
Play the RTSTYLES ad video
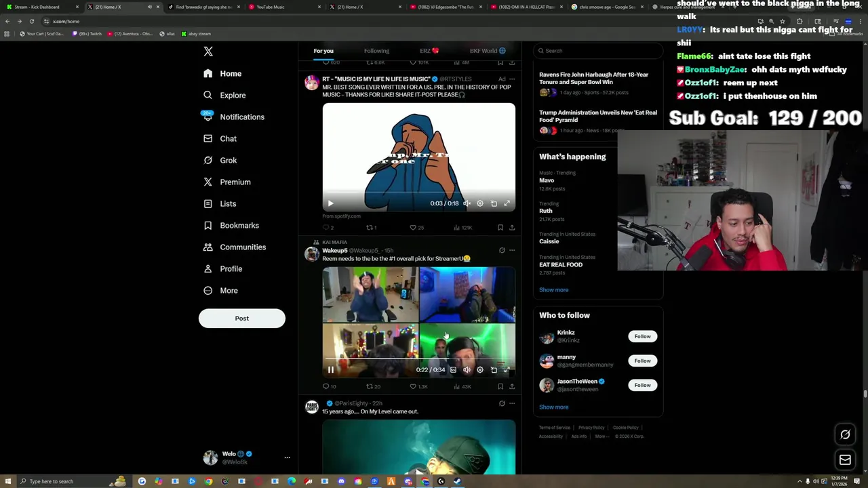pyautogui.click(x=331, y=203)
